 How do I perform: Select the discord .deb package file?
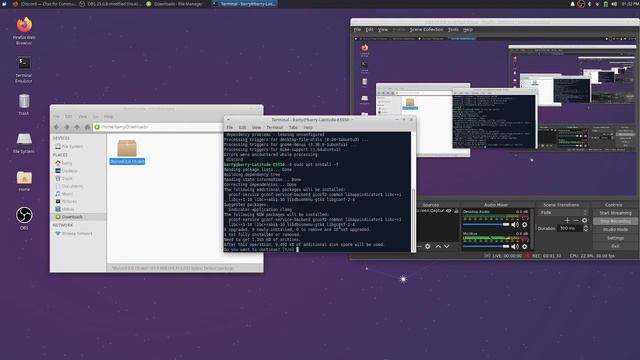click(x=127, y=152)
